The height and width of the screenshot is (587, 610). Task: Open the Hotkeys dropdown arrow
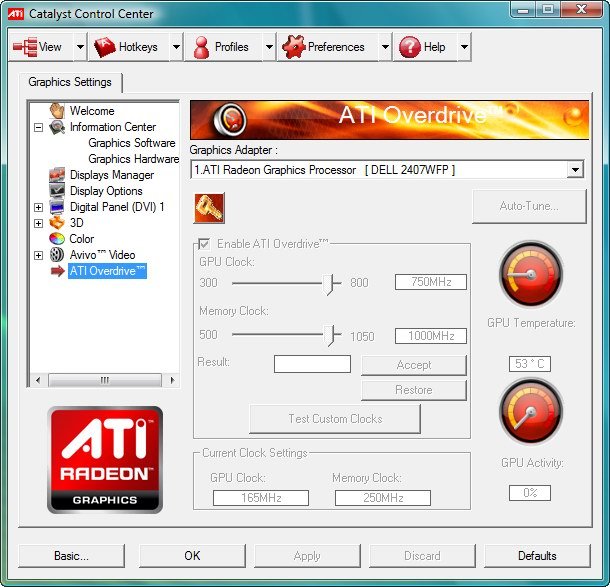click(x=176, y=47)
